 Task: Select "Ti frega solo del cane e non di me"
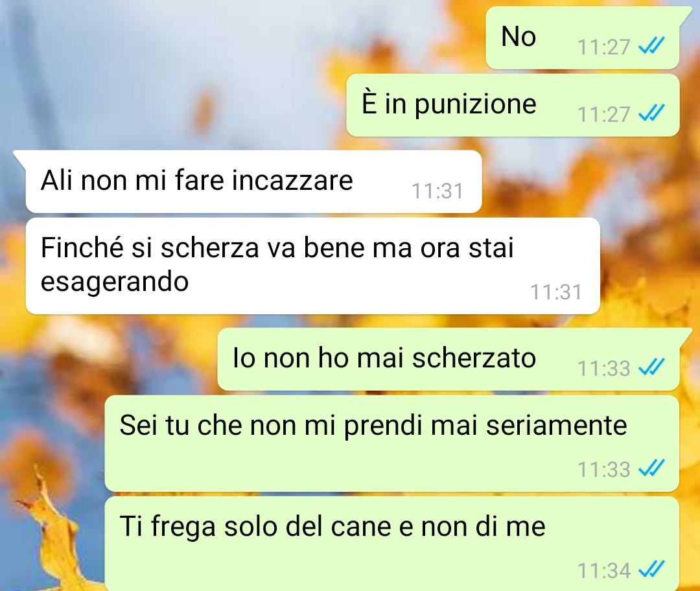pos(392,544)
